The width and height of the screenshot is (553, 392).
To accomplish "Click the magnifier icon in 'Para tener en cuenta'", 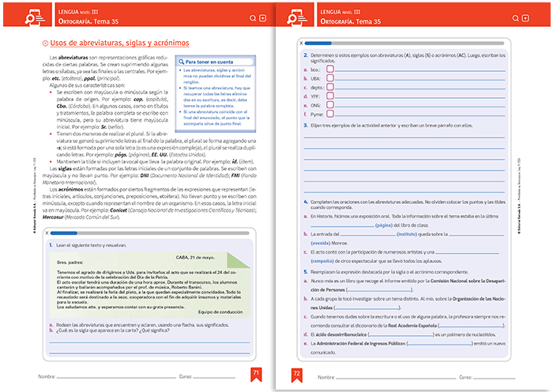I will tap(179, 61).
